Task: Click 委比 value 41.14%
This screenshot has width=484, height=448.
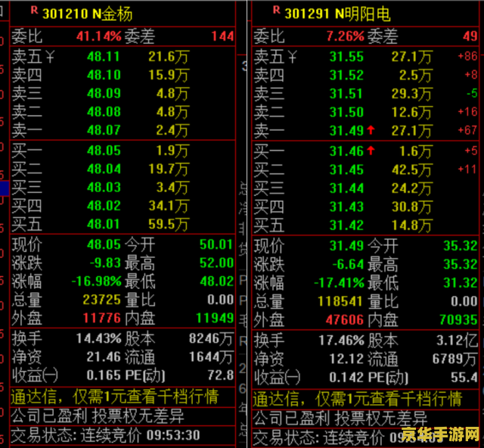Action: pos(99,36)
